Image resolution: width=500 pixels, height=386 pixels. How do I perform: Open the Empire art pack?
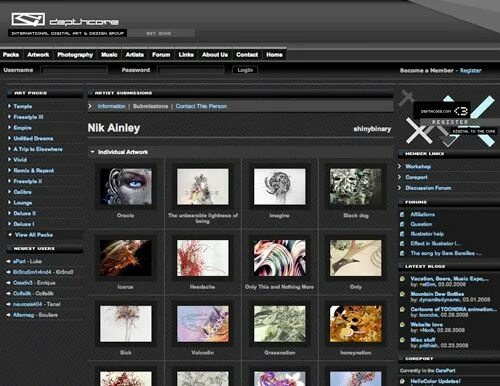22,128
